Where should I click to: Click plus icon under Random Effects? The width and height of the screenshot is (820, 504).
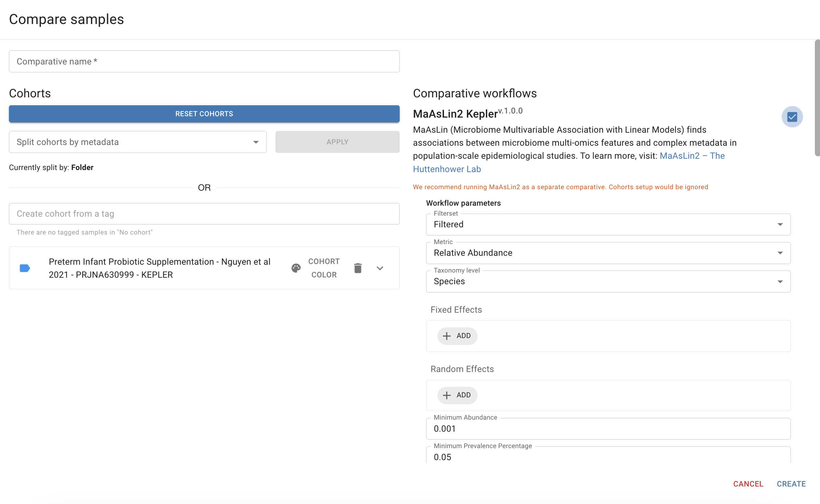(447, 395)
